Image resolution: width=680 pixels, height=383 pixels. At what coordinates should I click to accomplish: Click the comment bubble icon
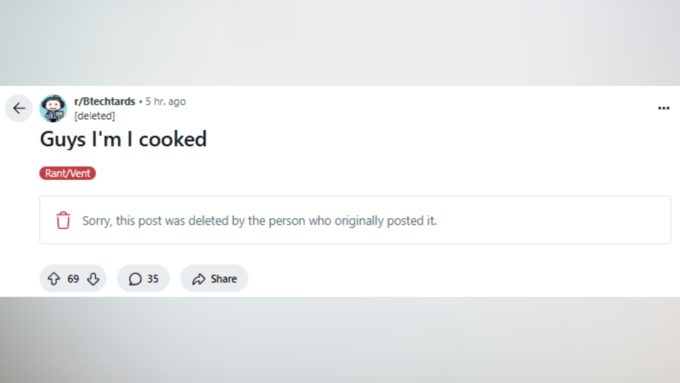pyautogui.click(x=135, y=279)
